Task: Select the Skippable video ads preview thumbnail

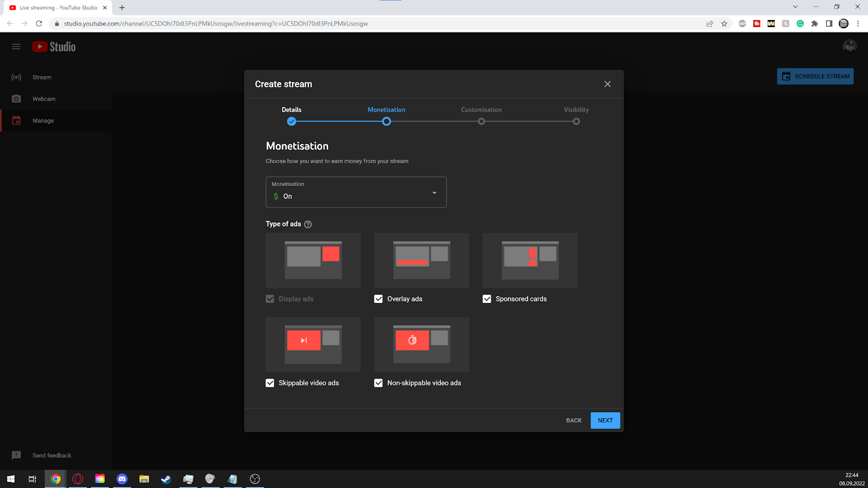Action: pos(313,345)
